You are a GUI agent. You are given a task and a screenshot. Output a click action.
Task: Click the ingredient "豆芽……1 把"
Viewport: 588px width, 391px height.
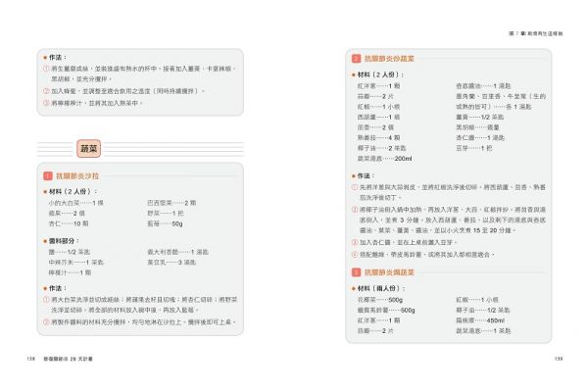click(474, 148)
